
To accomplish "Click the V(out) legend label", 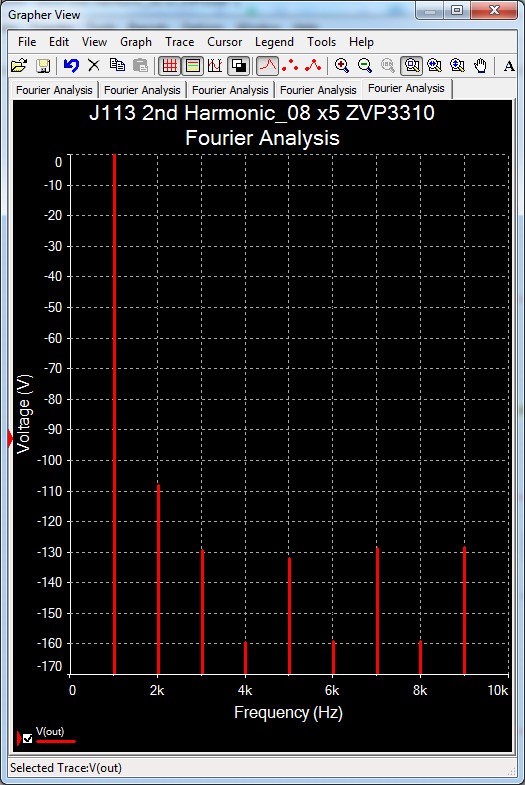I will pos(50,731).
